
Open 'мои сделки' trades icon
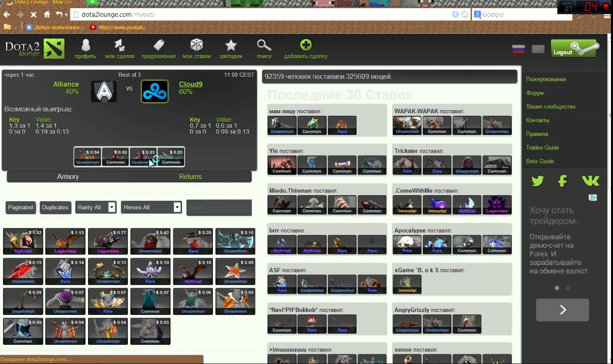click(x=120, y=45)
